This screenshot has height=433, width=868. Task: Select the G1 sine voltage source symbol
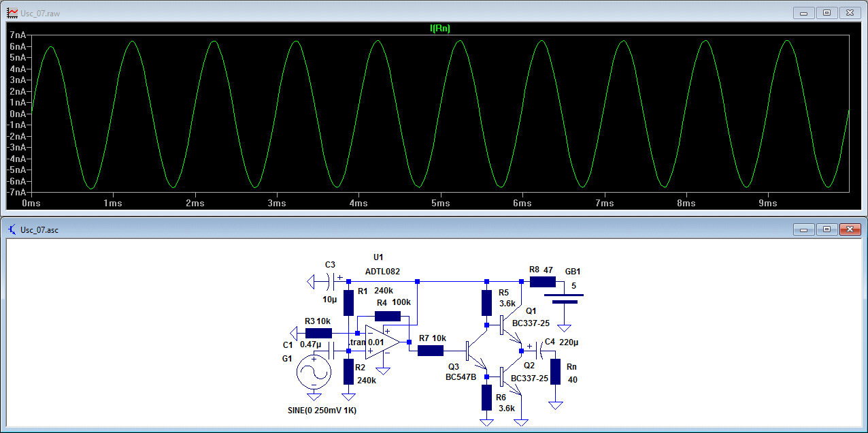click(x=314, y=373)
